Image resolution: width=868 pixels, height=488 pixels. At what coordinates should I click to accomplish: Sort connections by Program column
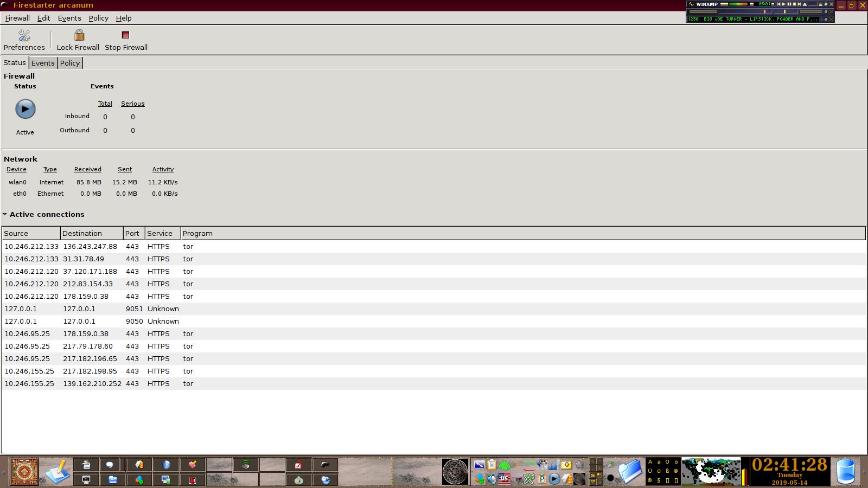[522, 233]
